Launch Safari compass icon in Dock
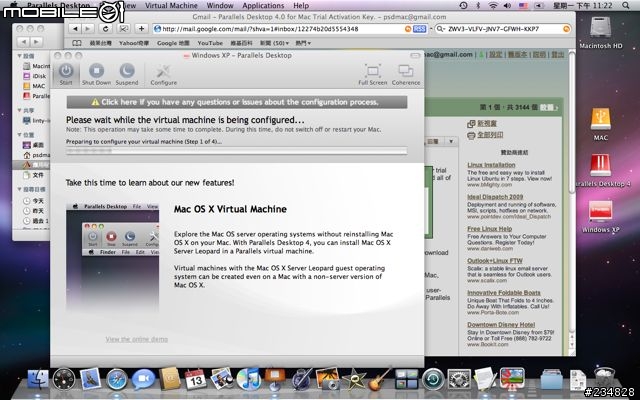Image resolution: width=640 pixels, height=400 pixels. [117, 380]
